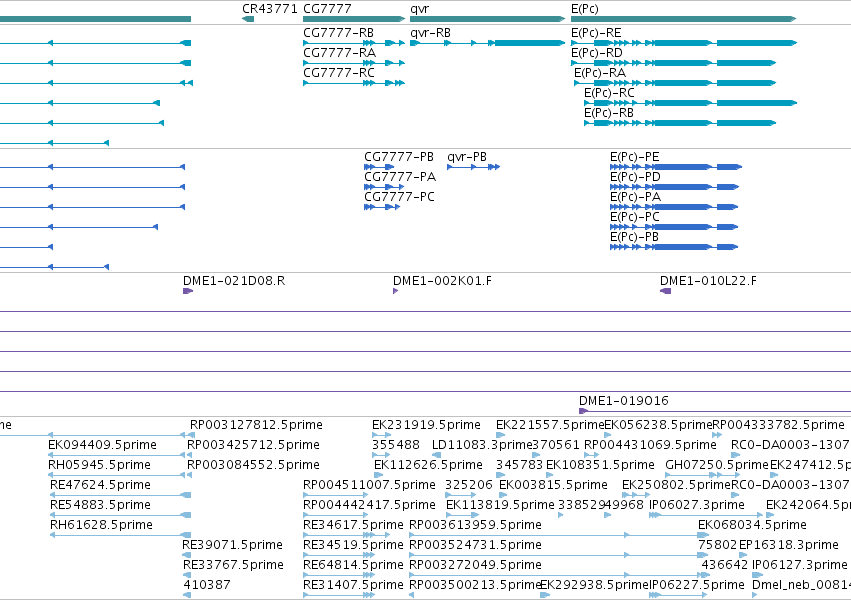Select cDNA EK094409.5prime
The height and width of the screenshot is (600, 851).
pos(117,455)
